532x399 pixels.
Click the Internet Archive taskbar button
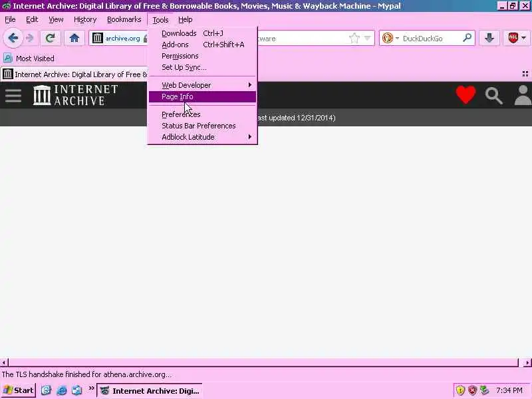coord(150,391)
